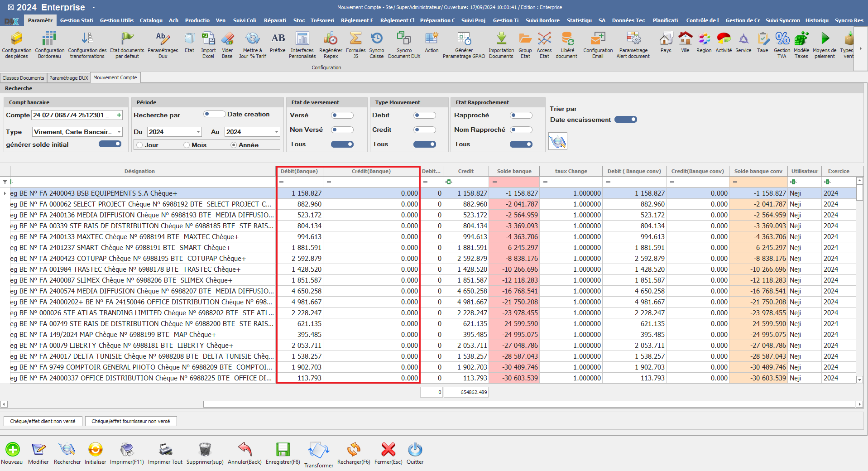Sort by the Solde banque column header

tap(514, 171)
